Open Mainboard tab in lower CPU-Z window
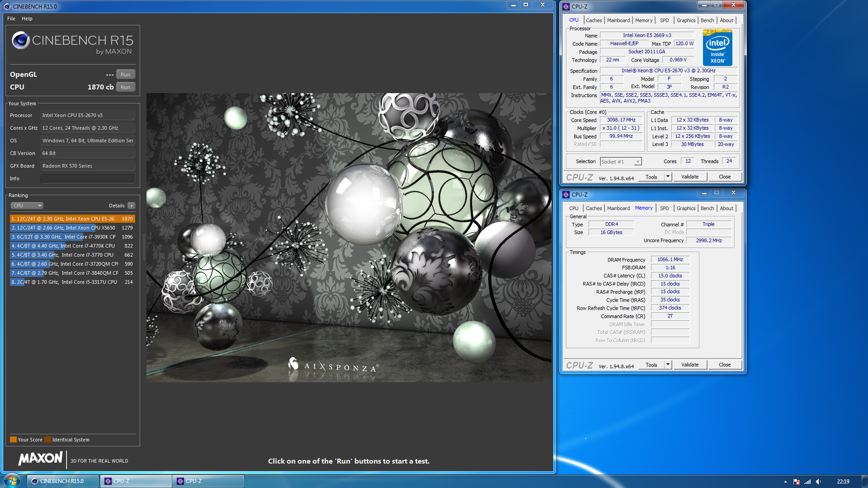The image size is (868, 488). click(618, 208)
